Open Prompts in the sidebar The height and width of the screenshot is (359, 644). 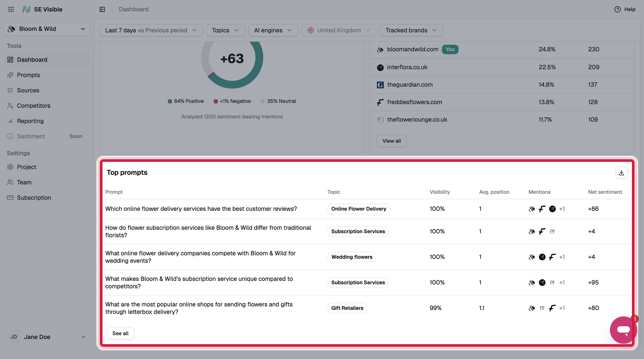tap(47, 75)
